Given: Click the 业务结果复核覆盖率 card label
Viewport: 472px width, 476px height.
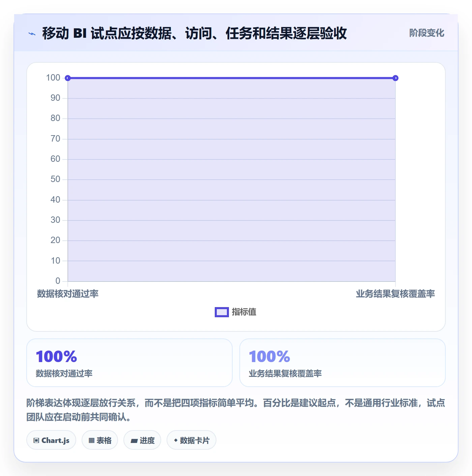Looking at the screenshot, I should click(285, 374).
